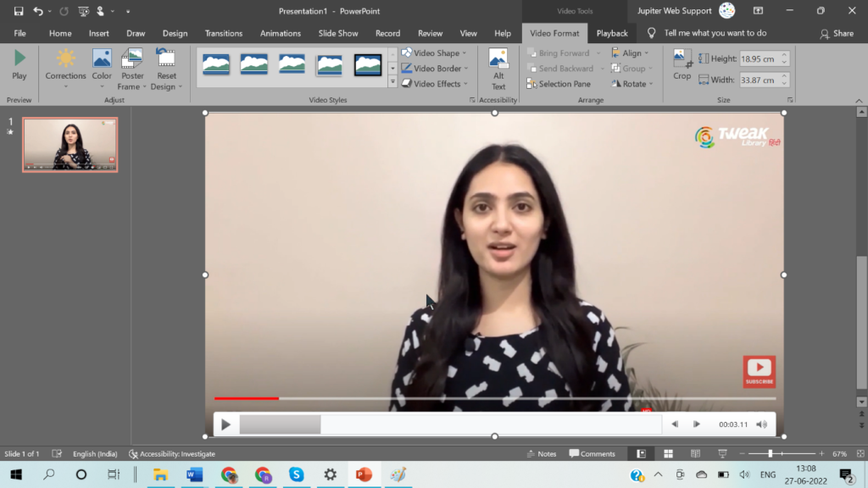Select slide 1 thumbnail

[x=70, y=144]
